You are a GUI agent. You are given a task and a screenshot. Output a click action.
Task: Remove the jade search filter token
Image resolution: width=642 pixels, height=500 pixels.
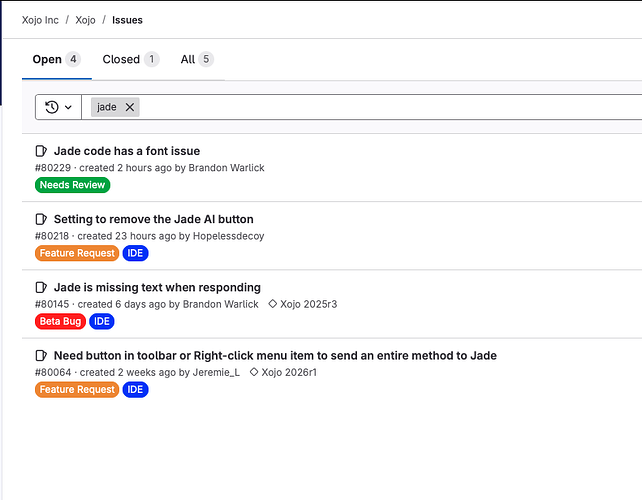[130, 107]
